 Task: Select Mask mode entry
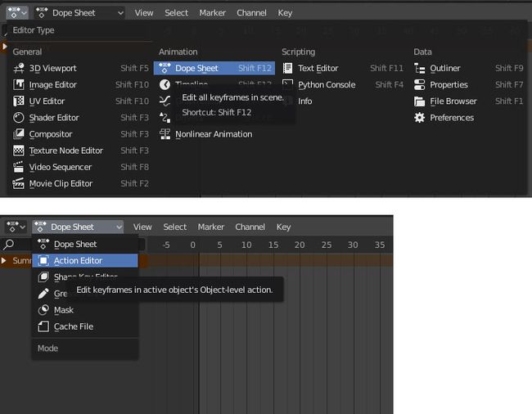coord(85,310)
